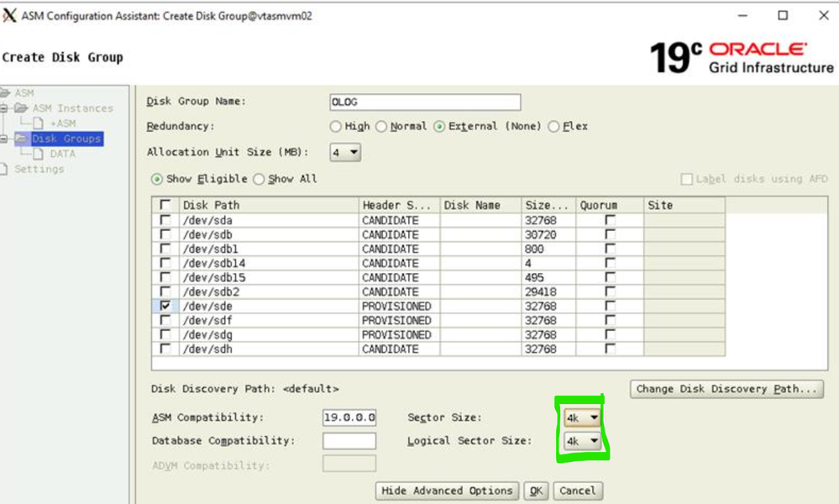The image size is (839, 504).
Task: Click the ASM Compatibility field
Action: [349, 417]
